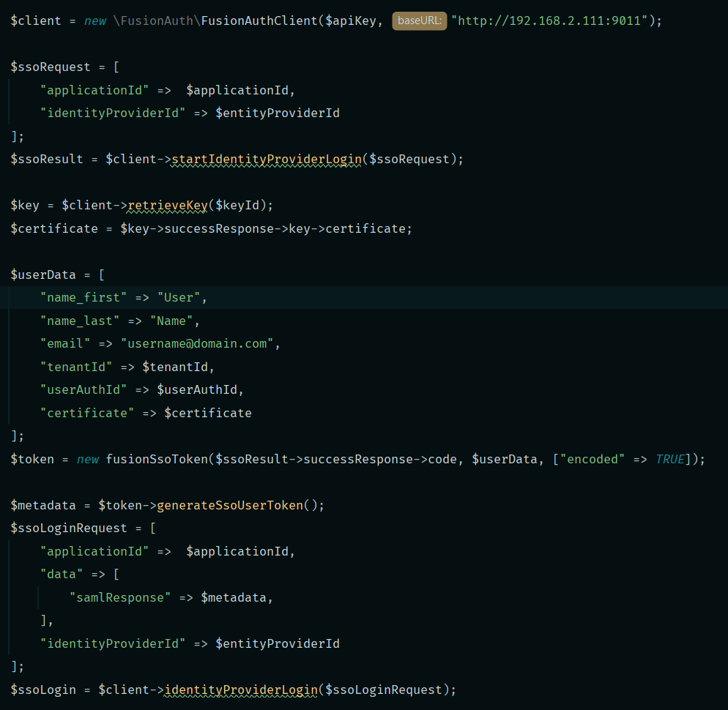The width and height of the screenshot is (728, 710).
Task: Click the "User" string value
Action: tap(179, 297)
